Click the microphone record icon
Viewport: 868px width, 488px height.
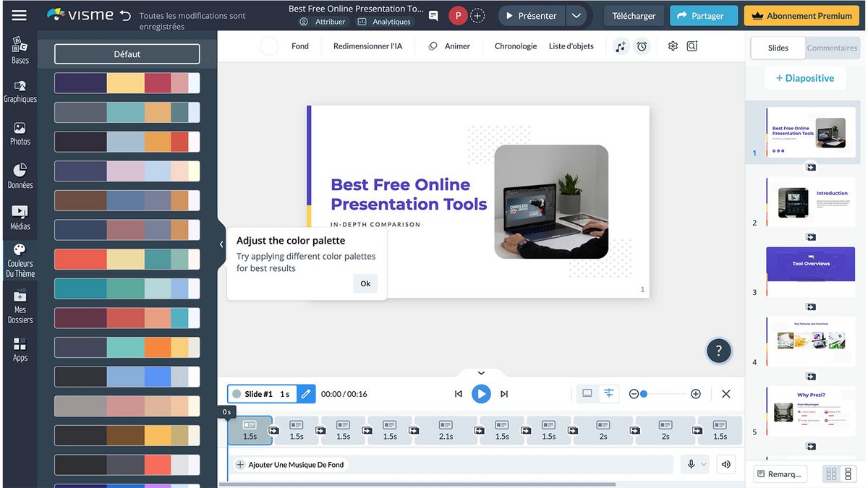(x=691, y=465)
